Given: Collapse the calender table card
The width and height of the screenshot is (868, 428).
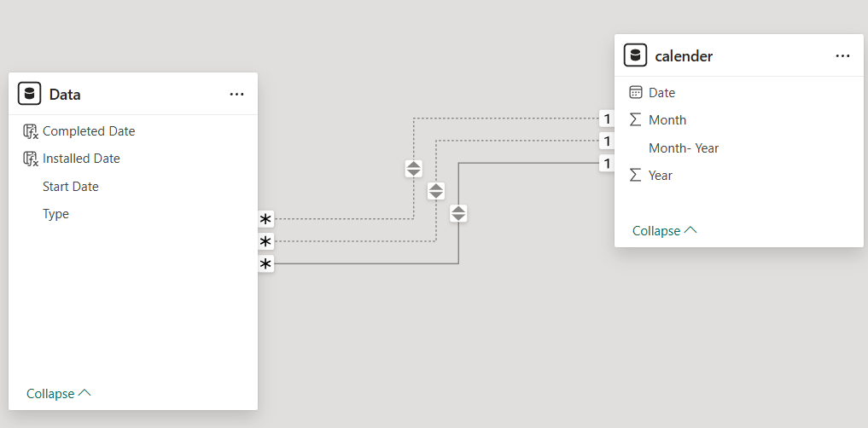Looking at the screenshot, I should [664, 230].
